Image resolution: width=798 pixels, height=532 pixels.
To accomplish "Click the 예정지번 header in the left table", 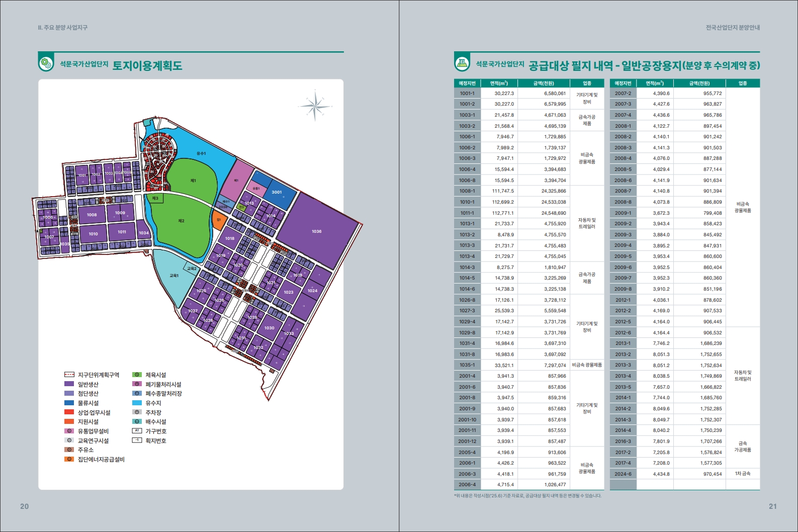I will 467,83.
